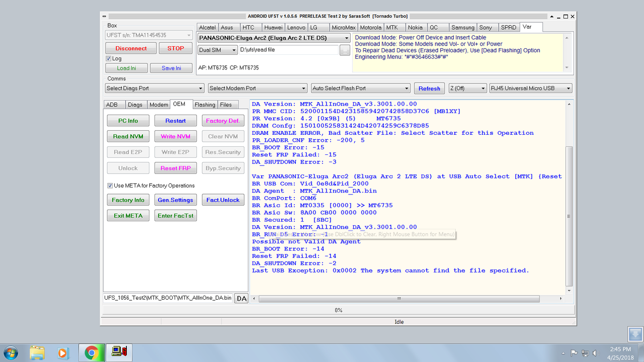This screenshot has width=644, height=362.
Task: Click the taskbar clock showing 2:45 PM
Action: (x=619, y=353)
